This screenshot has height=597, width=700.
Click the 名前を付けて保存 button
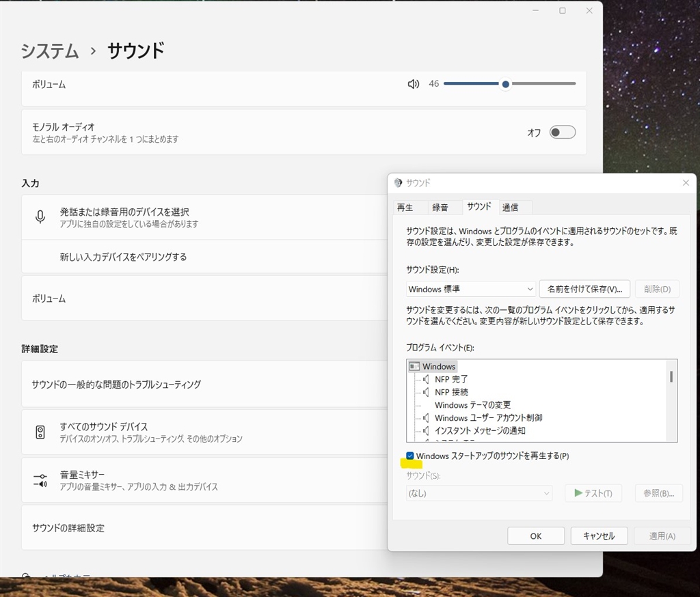584,289
